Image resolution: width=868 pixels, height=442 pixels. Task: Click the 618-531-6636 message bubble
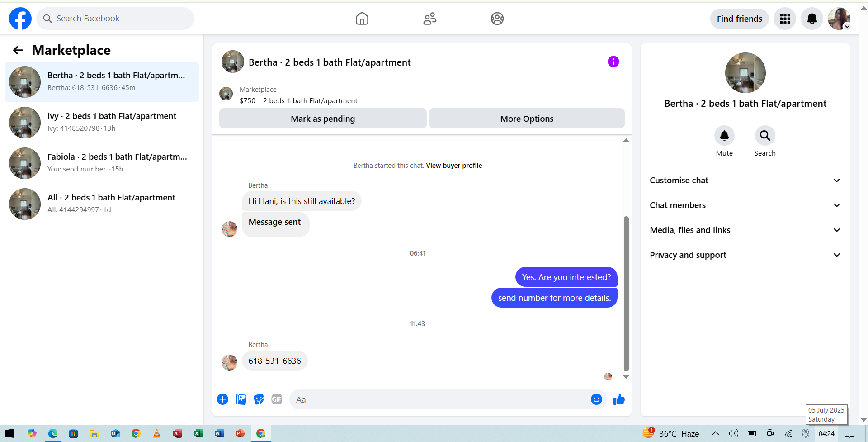tap(274, 361)
